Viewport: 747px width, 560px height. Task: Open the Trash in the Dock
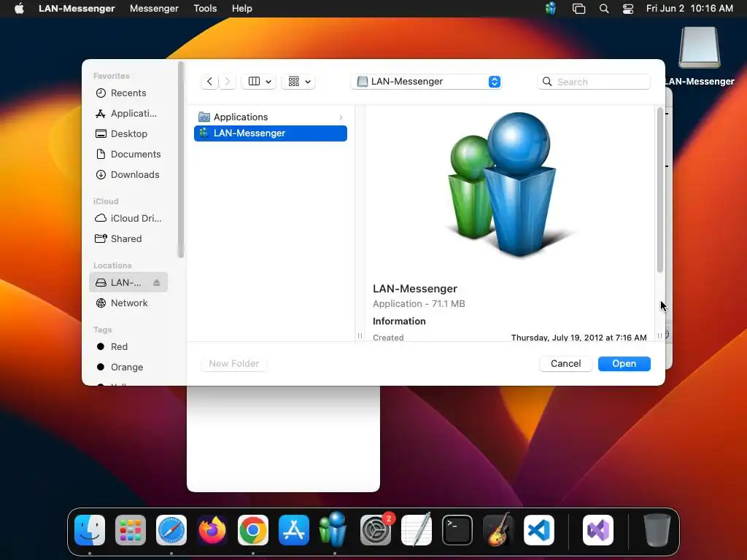[x=657, y=530]
